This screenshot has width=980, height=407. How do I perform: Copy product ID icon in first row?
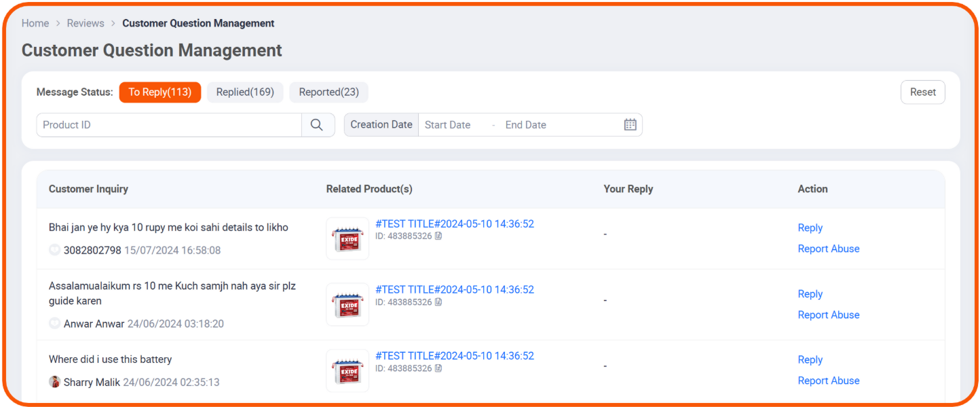point(438,236)
